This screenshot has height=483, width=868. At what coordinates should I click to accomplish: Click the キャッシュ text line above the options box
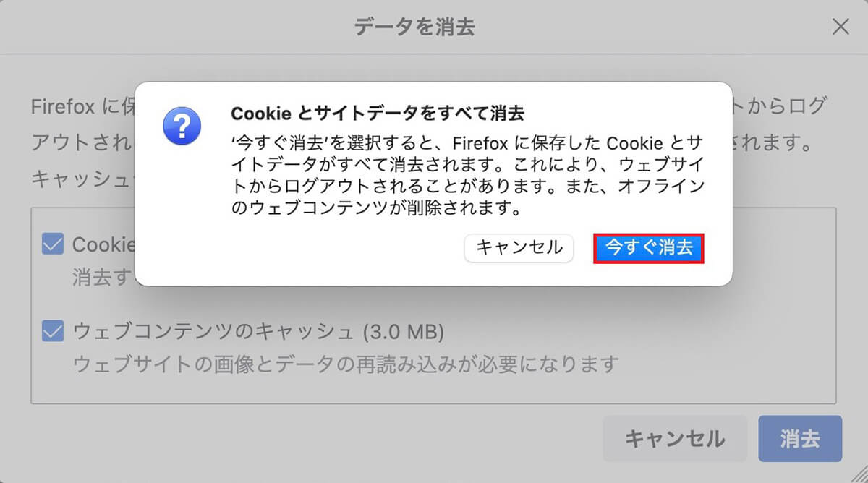(82, 179)
